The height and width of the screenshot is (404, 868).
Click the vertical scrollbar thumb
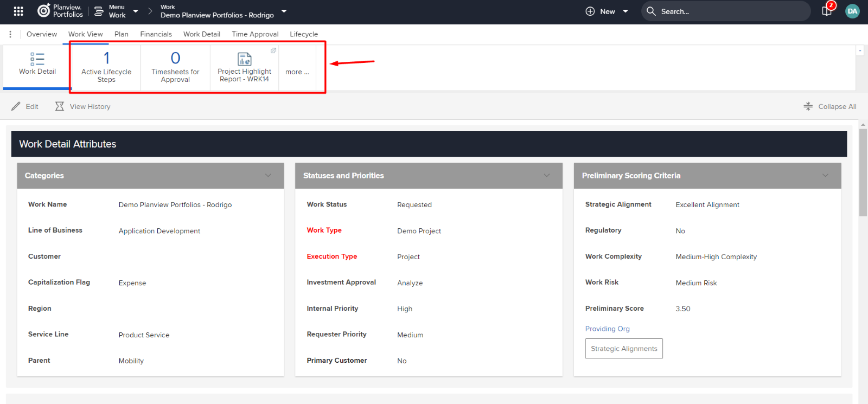point(863,173)
